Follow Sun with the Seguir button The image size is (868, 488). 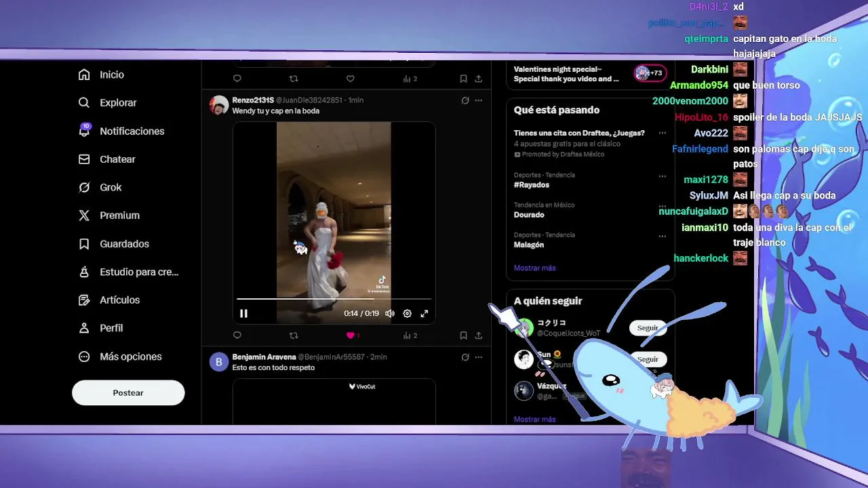coord(648,359)
